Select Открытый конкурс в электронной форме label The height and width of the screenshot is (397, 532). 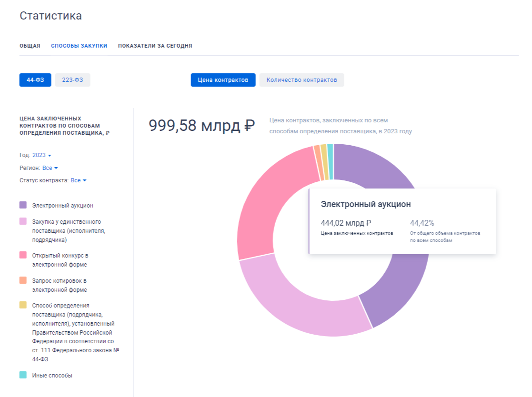pyautogui.click(x=60, y=260)
